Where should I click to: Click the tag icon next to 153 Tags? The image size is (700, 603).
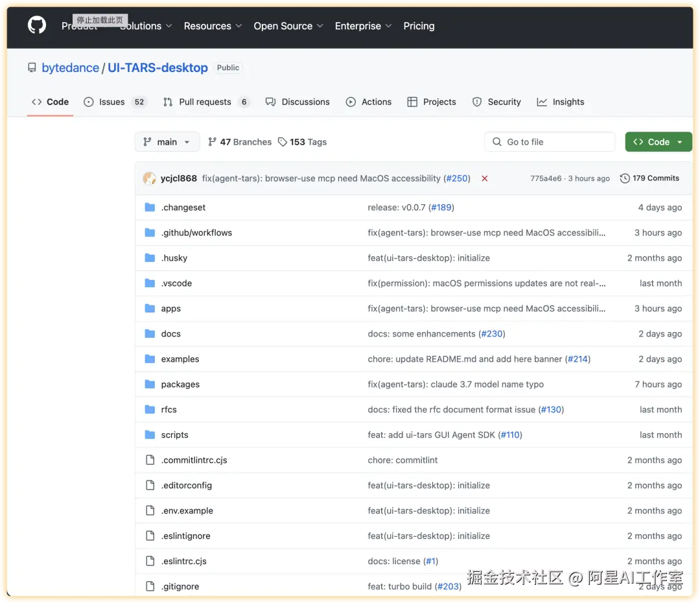[x=282, y=141]
